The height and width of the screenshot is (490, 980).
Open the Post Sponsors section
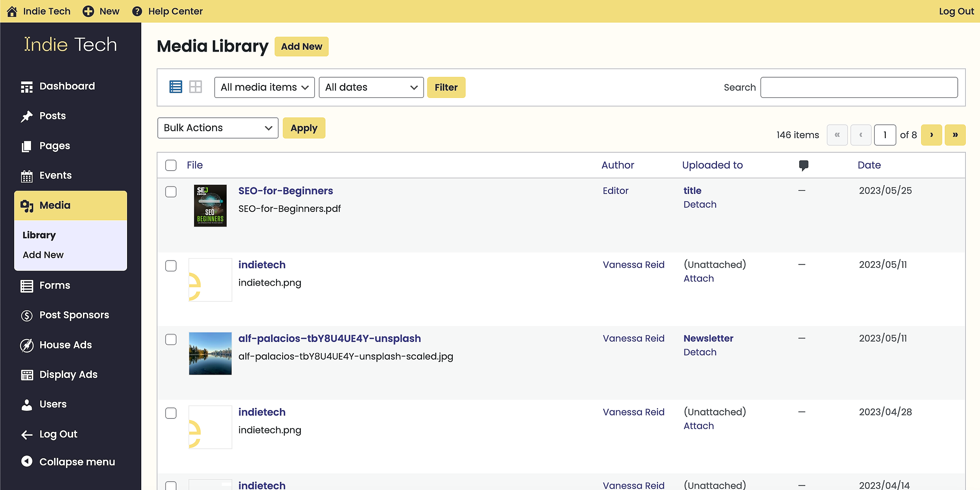(x=74, y=315)
